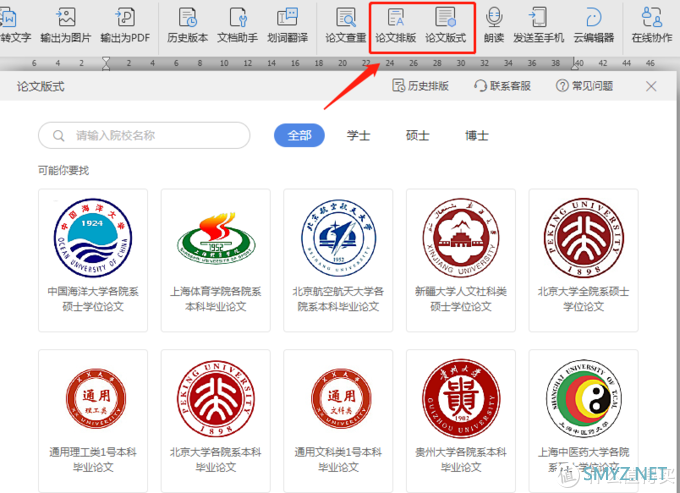Choose 通用理工类1号本科毕业论文 template
Viewport: 680px width, 493px height.
(x=93, y=421)
